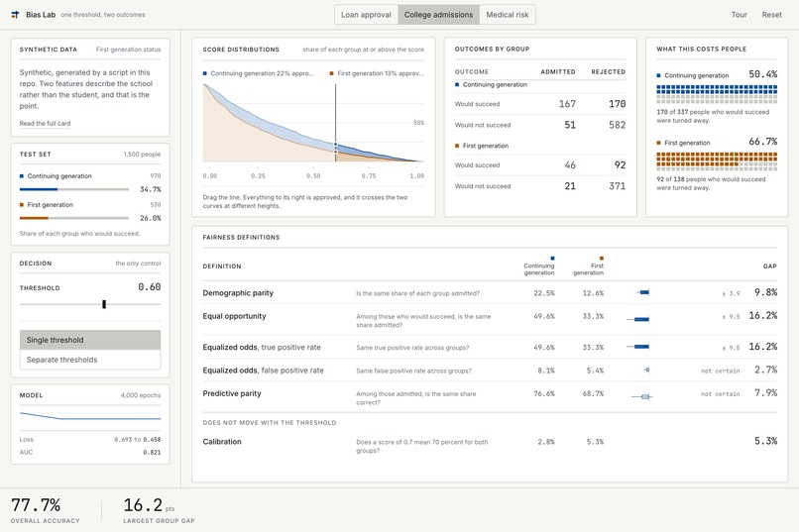
Task: Click the 0.60 threshold value
Action: pyautogui.click(x=150, y=287)
